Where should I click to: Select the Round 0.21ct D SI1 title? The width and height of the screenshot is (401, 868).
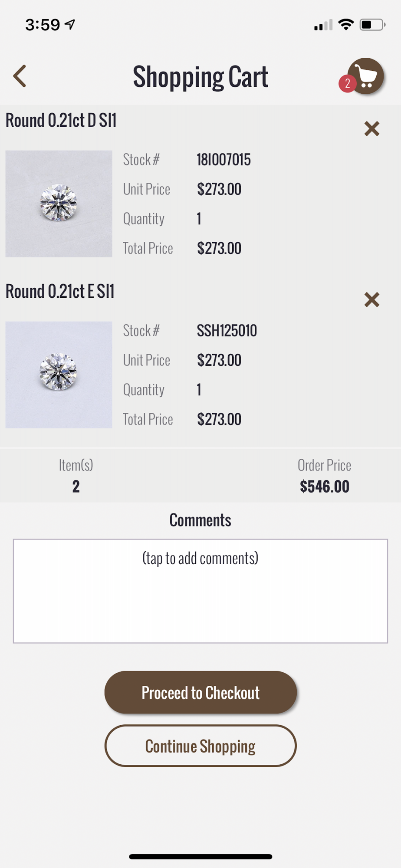[61, 121]
